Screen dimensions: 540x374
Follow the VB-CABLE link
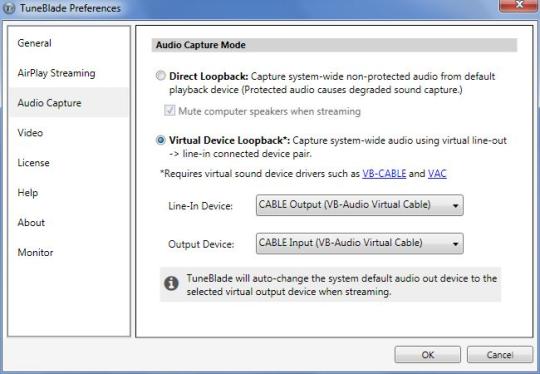pos(384,174)
